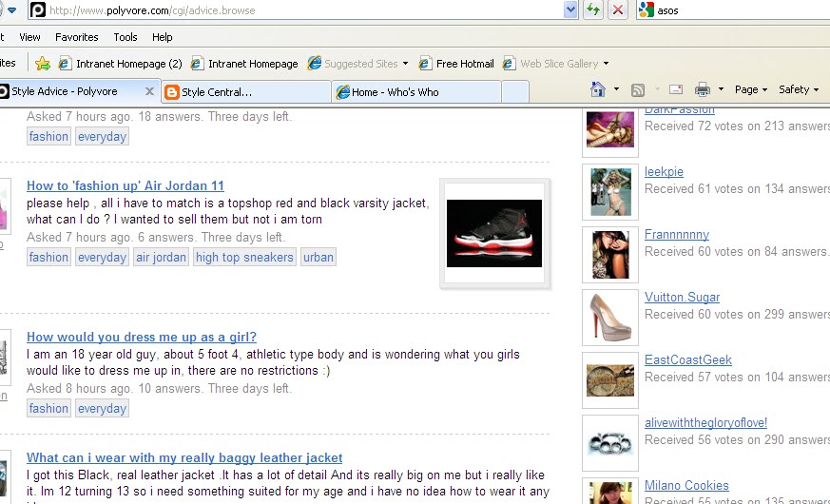The image size is (830, 504).
Task: Click the urban tag
Action: (318, 258)
